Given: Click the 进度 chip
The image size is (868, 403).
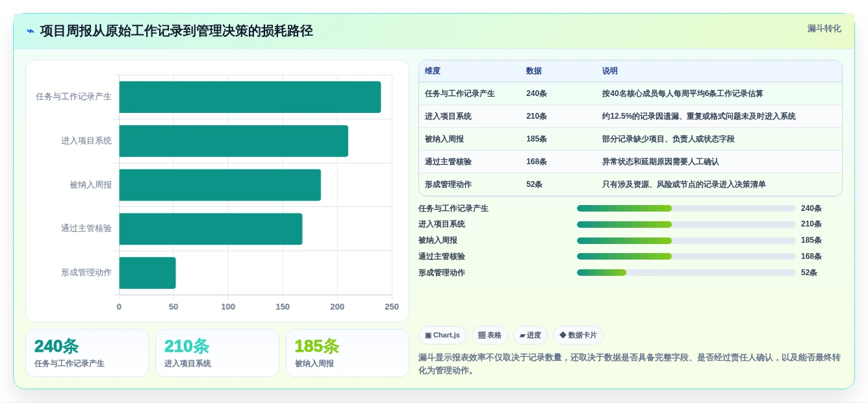Looking at the screenshot, I should point(530,335).
